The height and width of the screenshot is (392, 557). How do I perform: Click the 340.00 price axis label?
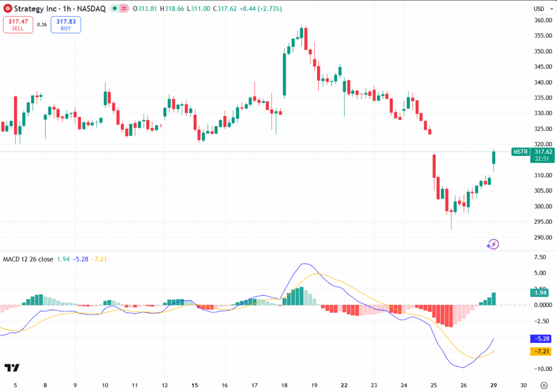point(543,83)
